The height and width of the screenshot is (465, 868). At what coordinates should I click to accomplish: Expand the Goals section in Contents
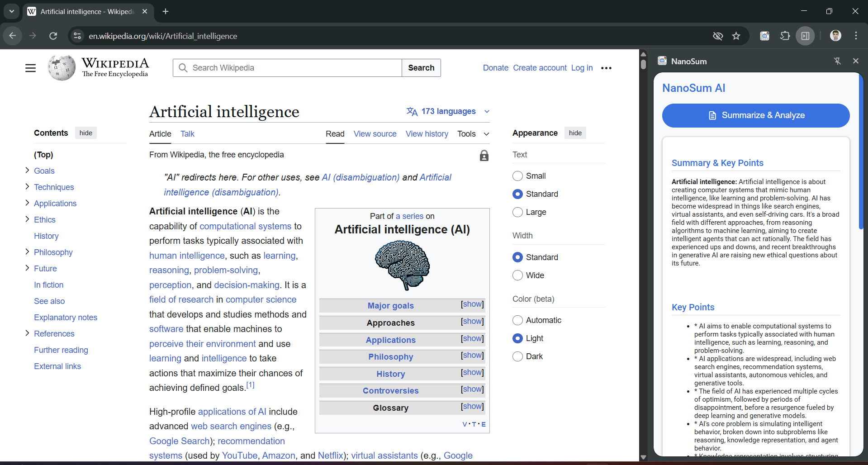pos(27,170)
